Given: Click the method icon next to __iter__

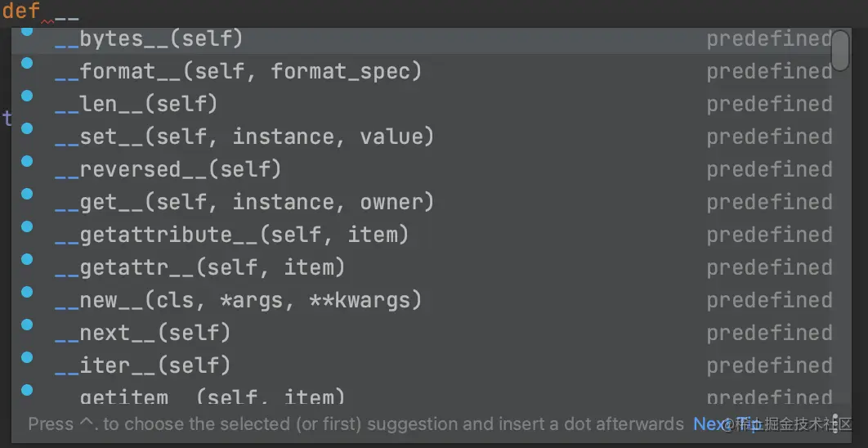Looking at the screenshot, I should (x=27, y=357).
